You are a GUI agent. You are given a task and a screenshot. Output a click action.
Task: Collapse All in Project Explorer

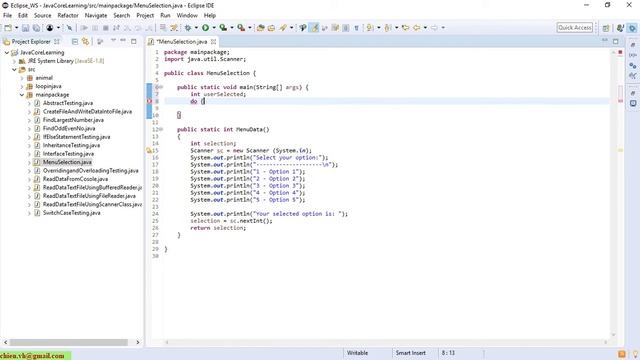[x=75, y=42]
